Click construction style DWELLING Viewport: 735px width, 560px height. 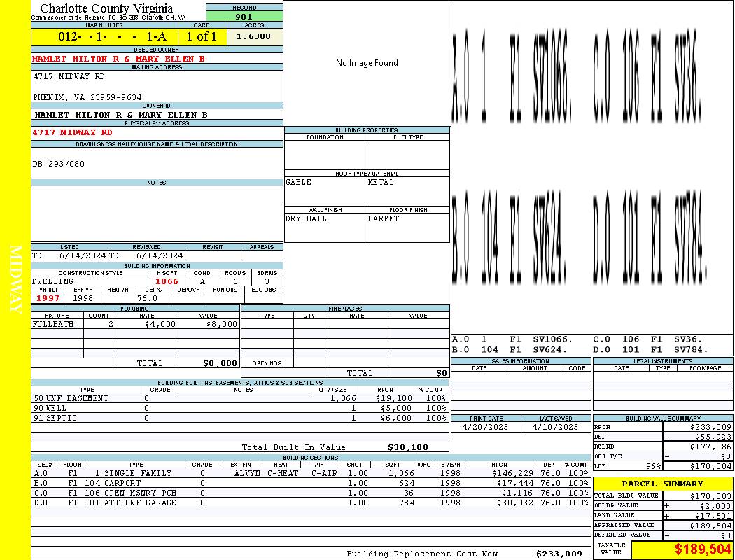click(53, 281)
